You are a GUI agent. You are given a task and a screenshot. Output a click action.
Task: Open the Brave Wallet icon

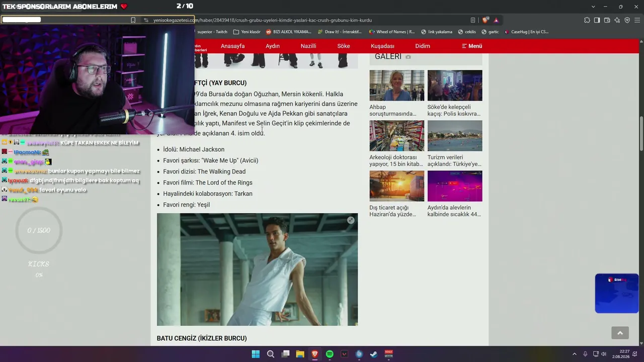point(607,20)
